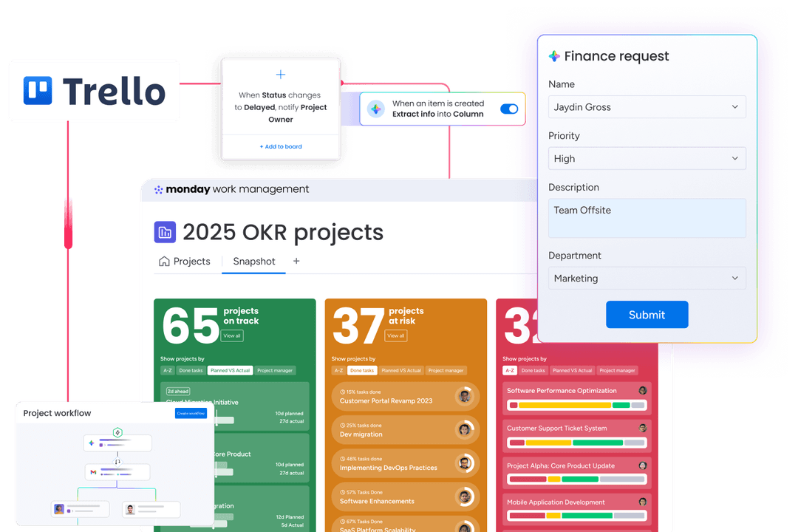Click the Description field containing Team Offsite
The height and width of the screenshot is (532, 798).
[x=647, y=218]
